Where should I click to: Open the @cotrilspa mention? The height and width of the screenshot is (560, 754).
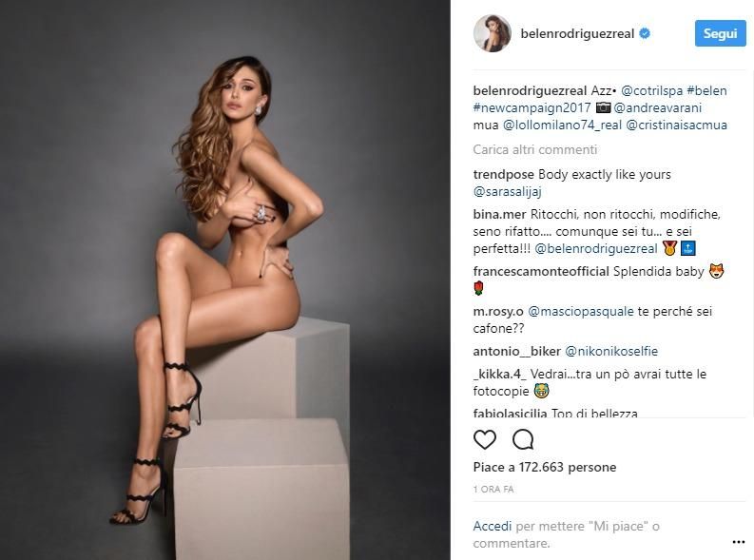pos(651,90)
